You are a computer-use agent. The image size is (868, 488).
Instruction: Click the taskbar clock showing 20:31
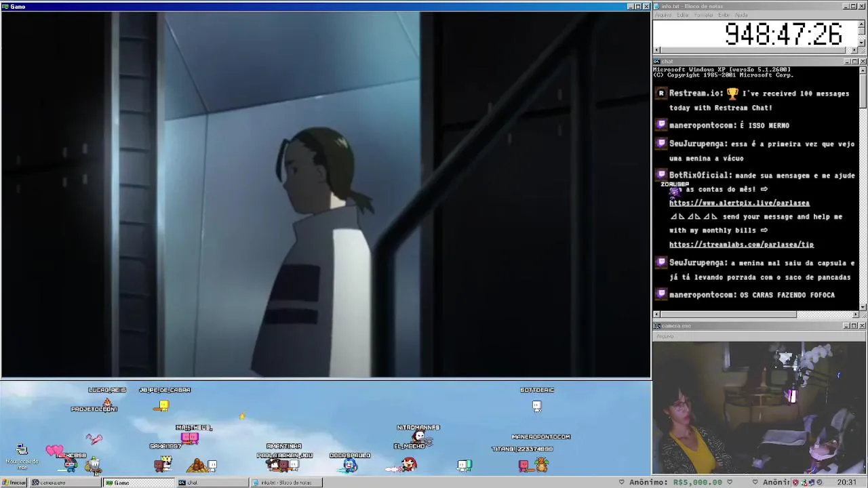[x=846, y=483]
